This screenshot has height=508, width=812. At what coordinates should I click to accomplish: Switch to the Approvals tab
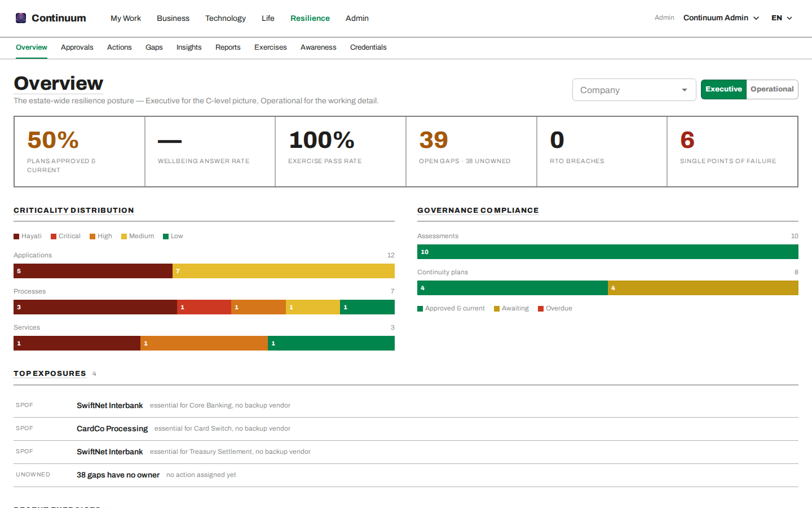click(77, 47)
